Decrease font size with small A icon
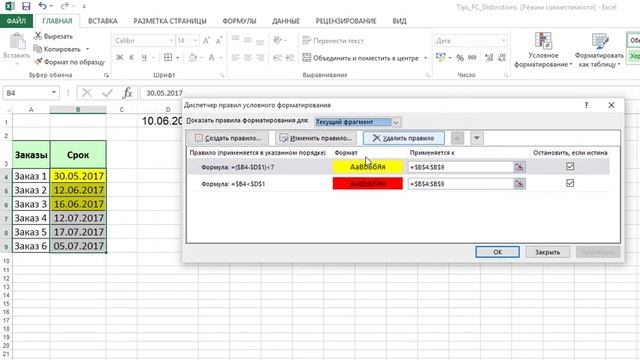This screenshot has height=360, width=640. [x=218, y=40]
